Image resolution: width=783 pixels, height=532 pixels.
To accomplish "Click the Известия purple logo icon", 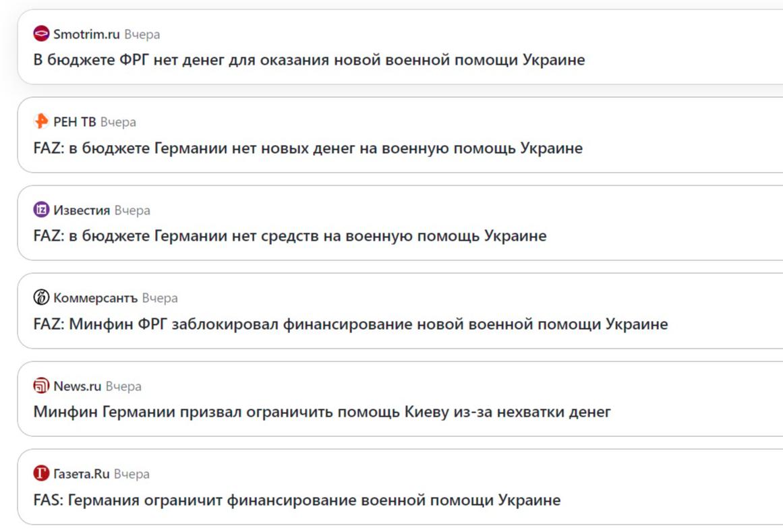I will (x=41, y=210).
